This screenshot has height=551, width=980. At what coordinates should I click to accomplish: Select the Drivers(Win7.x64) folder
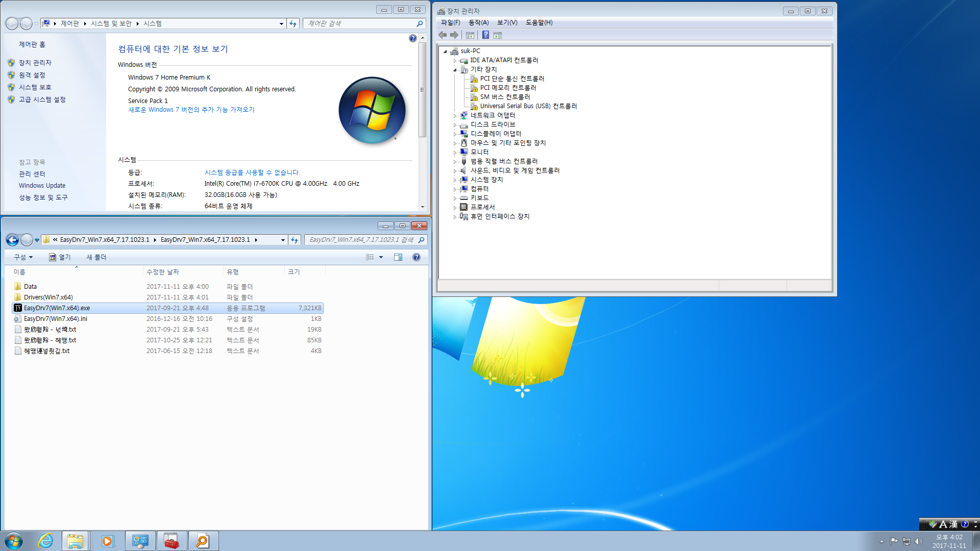tap(48, 297)
